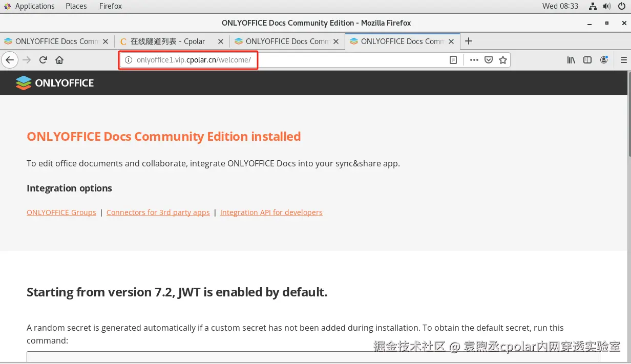Screen dimensions: 631x364
Task: Open Firefox account icon
Action: pos(604,60)
